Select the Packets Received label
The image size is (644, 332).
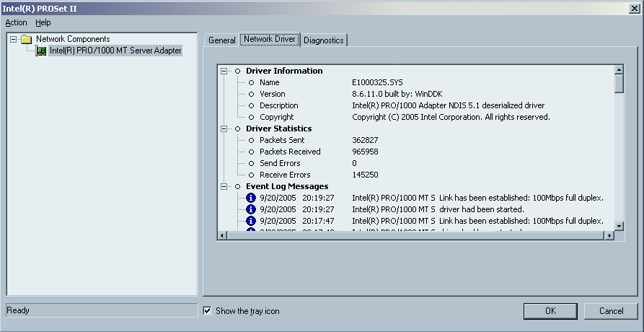pyautogui.click(x=290, y=152)
